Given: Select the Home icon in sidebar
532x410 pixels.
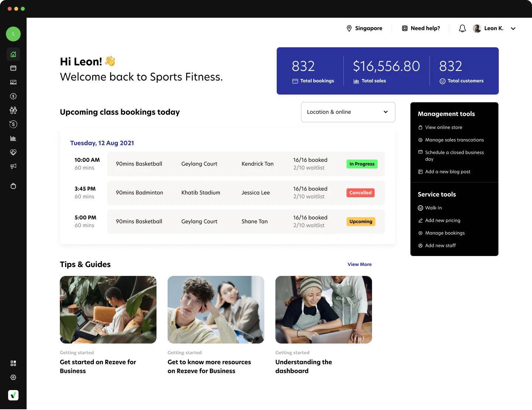Looking at the screenshot, I should [13, 54].
